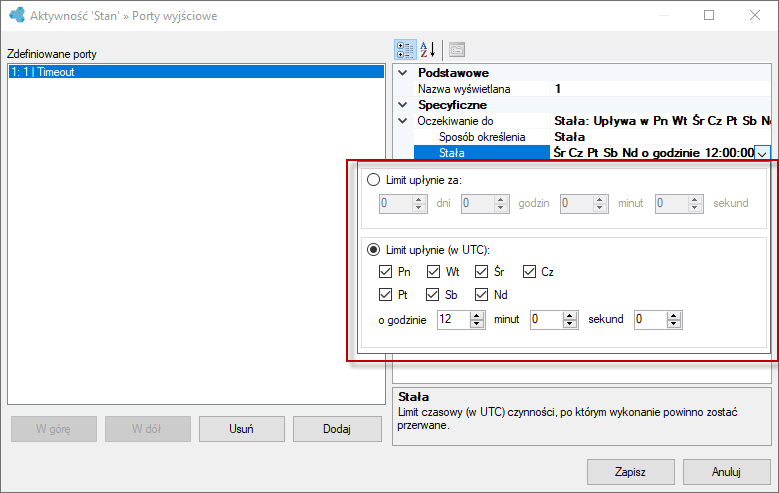Uncheck the Nd day checkbox
The image size is (779, 493).
[x=481, y=294]
